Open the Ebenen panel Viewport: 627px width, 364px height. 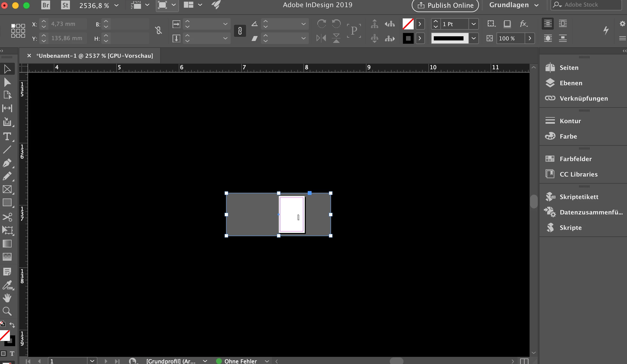pos(571,83)
